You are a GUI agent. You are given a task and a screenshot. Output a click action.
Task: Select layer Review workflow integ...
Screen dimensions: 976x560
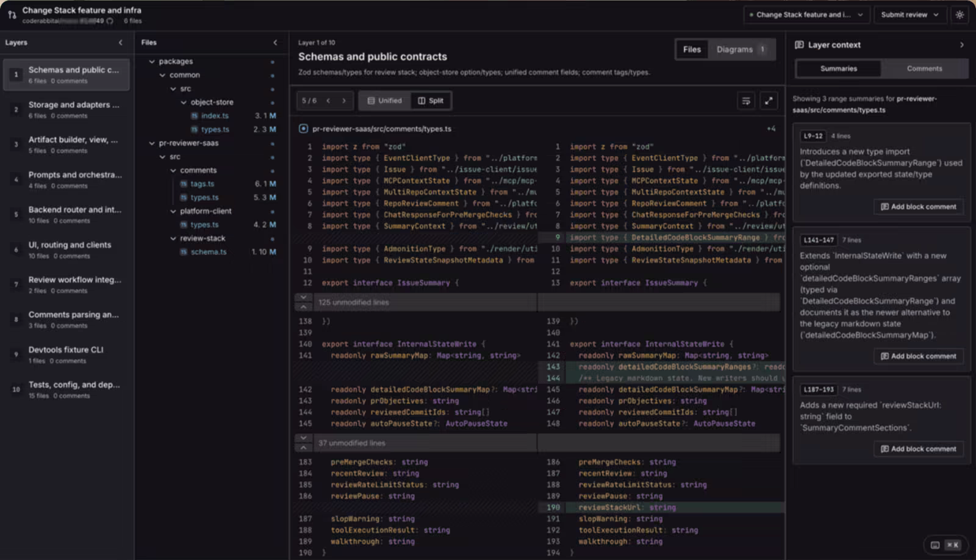click(x=66, y=285)
